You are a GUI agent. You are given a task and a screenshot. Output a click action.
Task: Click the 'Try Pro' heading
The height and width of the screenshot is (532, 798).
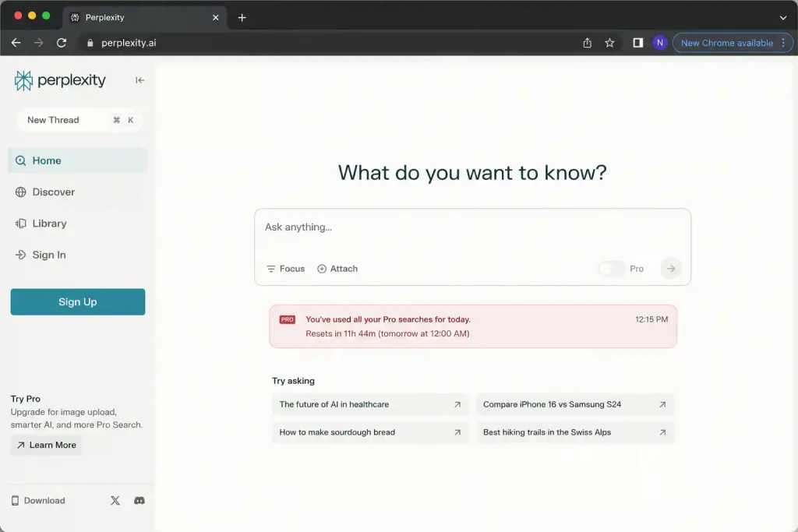(26, 399)
